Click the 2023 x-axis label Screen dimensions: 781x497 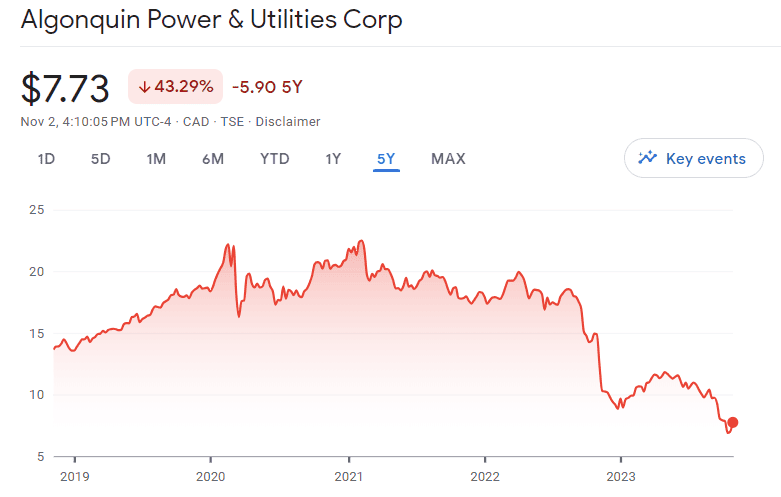click(x=621, y=475)
